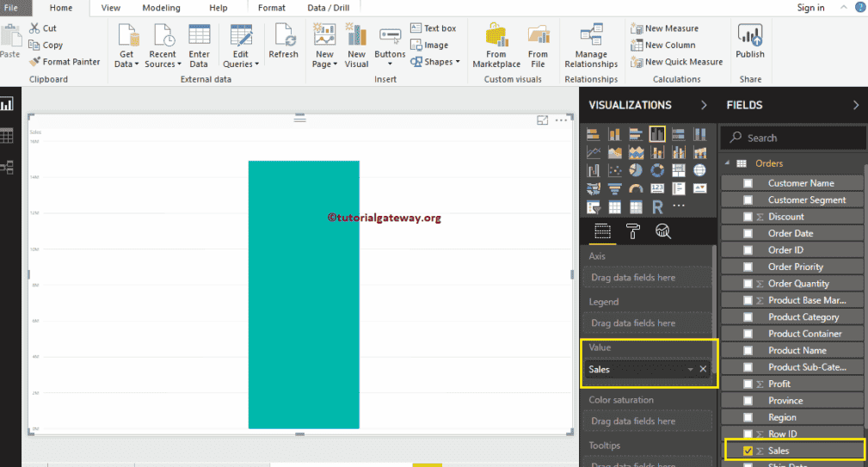The width and height of the screenshot is (868, 467).
Task: Tick the Customer Name field checkbox
Action: tap(748, 183)
